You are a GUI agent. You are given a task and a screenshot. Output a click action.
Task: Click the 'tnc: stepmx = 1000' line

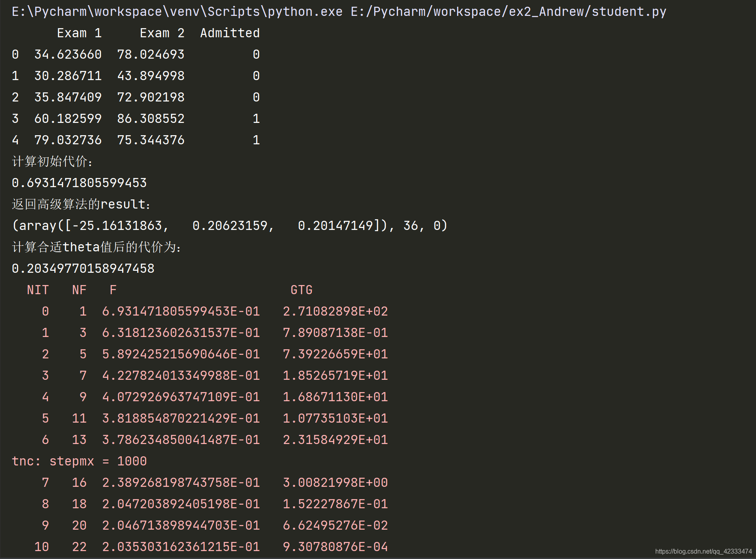pyautogui.click(x=79, y=461)
